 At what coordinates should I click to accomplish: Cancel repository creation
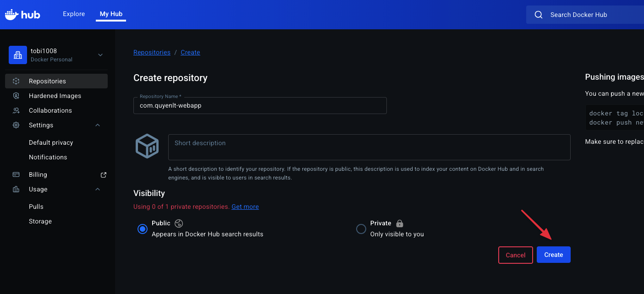515,255
